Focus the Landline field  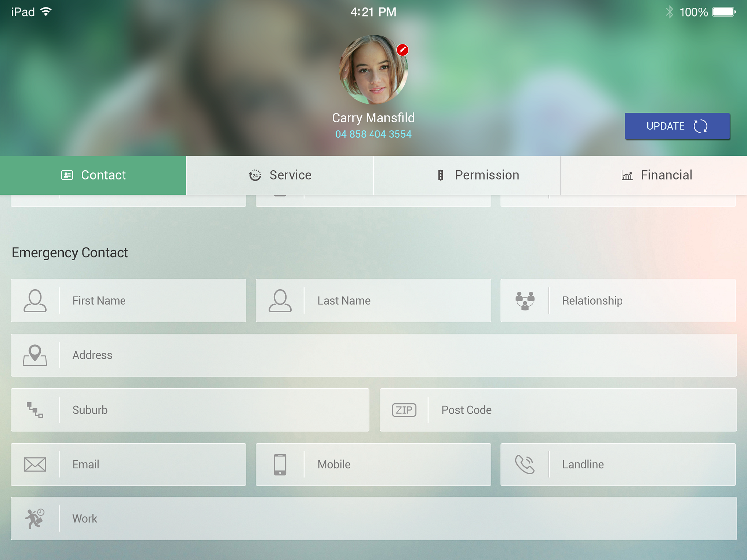point(618,464)
